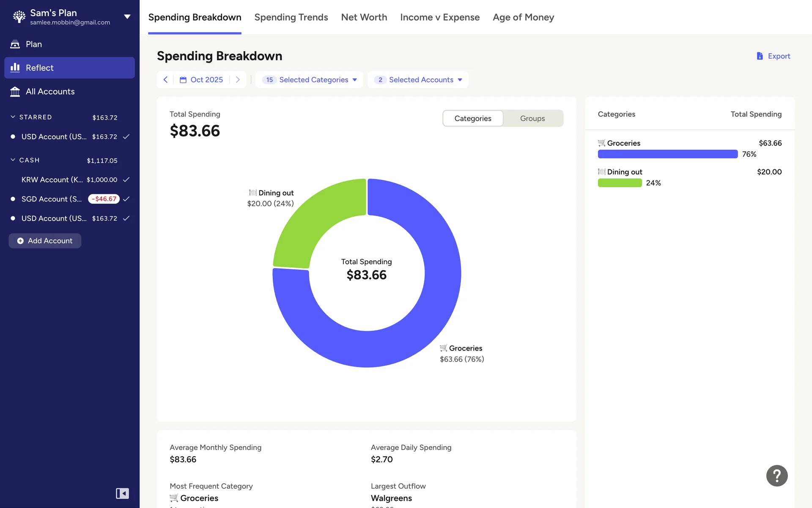Click the All Accounts bank icon
Viewport: 812px width, 508px height.
click(15, 91)
